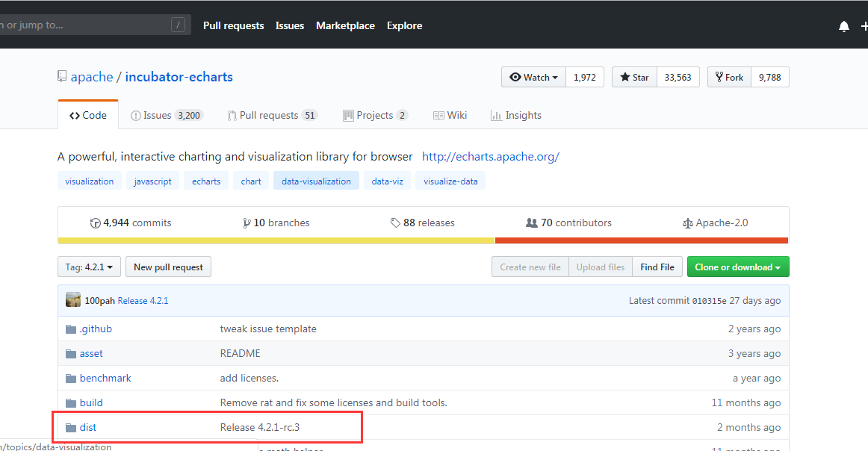Image resolution: width=868 pixels, height=451 pixels.
Task: Open the Insights tab
Action: 516,116
